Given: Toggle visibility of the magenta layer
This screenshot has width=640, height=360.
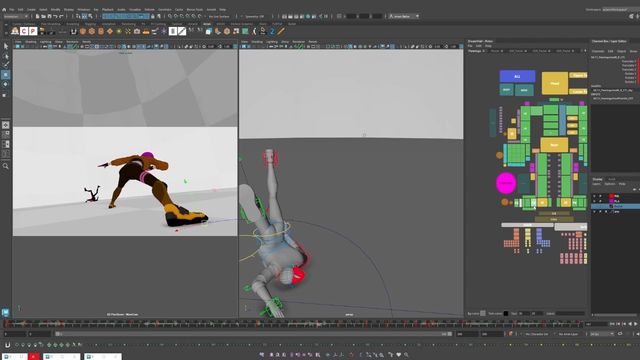Looking at the screenshot, I should (594, 201).
